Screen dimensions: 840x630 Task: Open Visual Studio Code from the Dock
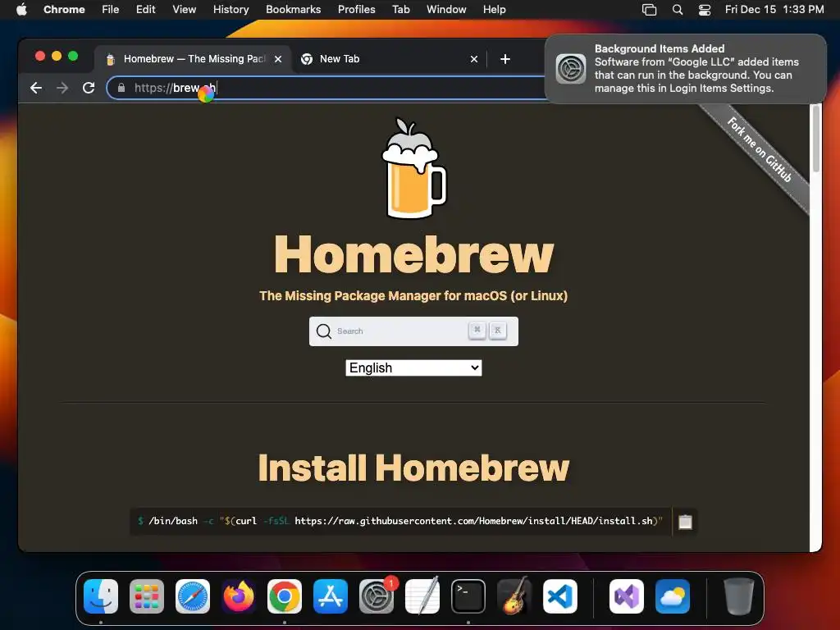[559, 596]
